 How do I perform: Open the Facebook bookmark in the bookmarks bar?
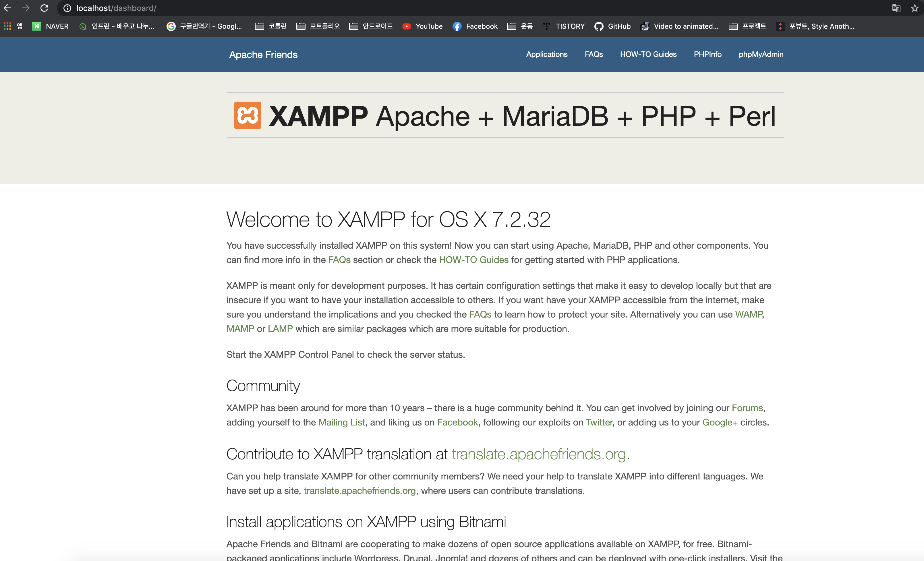point(475,26)
